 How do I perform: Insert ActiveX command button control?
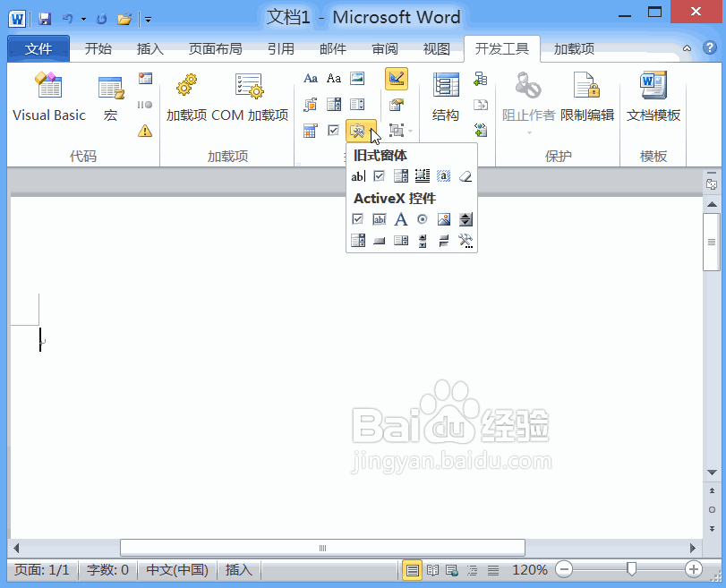(380, 241)
